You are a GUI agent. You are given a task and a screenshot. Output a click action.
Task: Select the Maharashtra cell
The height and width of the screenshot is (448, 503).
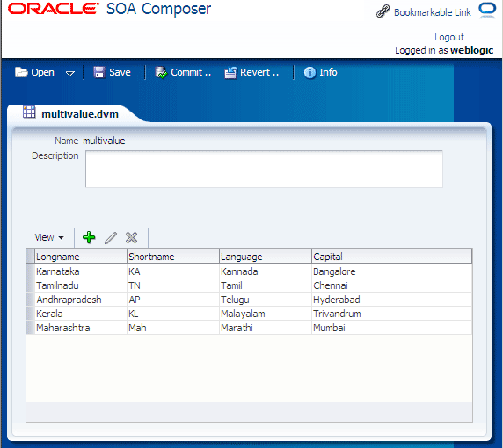(81, 328)
